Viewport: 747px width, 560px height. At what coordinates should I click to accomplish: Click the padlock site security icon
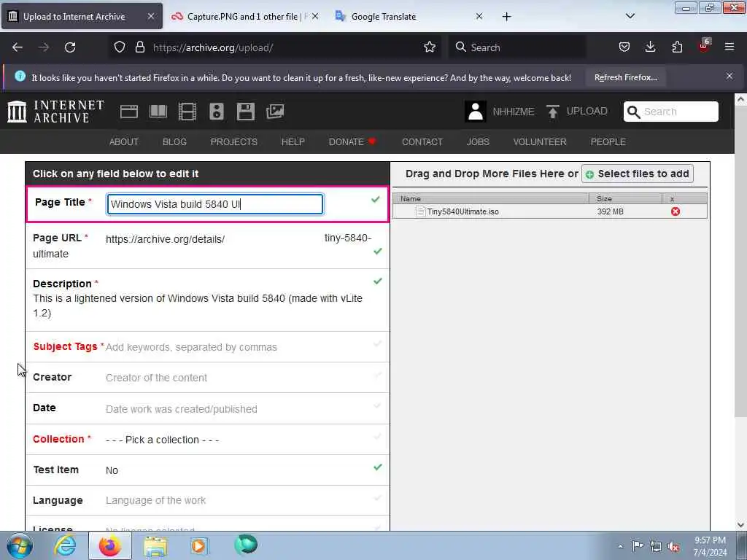tap(139, 47)
